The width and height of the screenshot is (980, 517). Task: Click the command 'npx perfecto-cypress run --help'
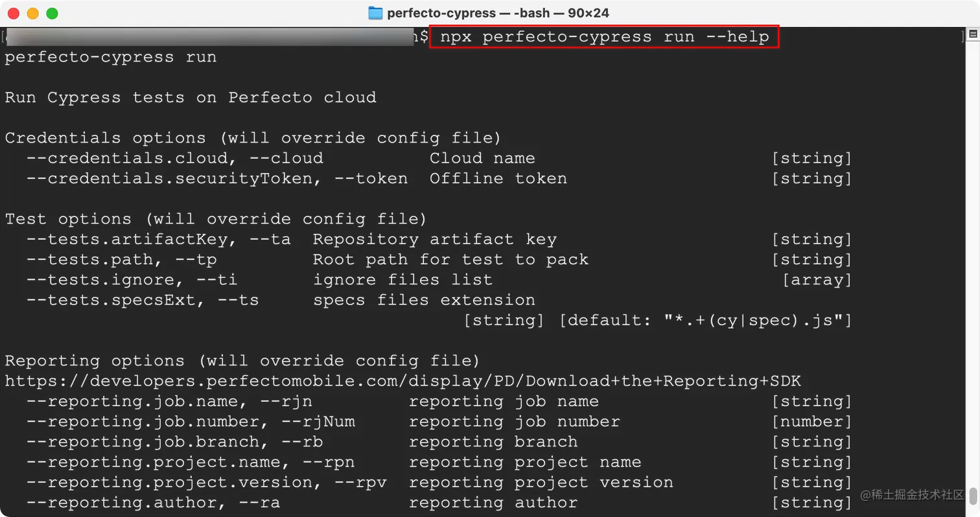tap(605, 37)
